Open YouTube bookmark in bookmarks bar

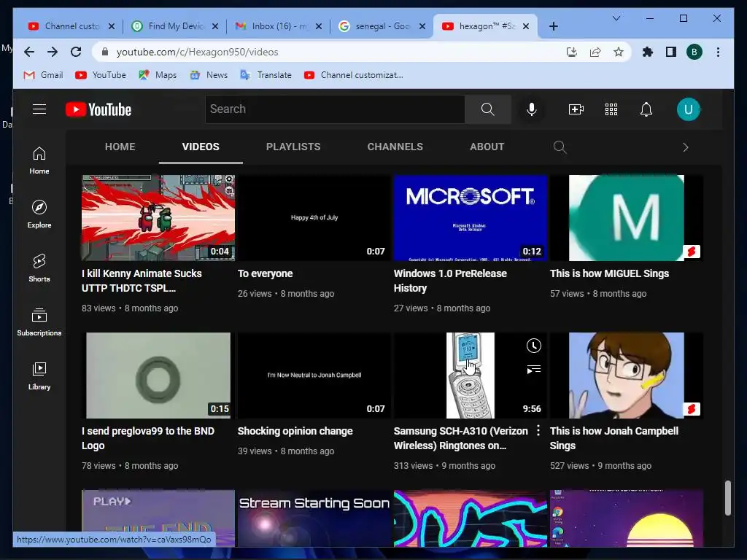coord(101,75)
